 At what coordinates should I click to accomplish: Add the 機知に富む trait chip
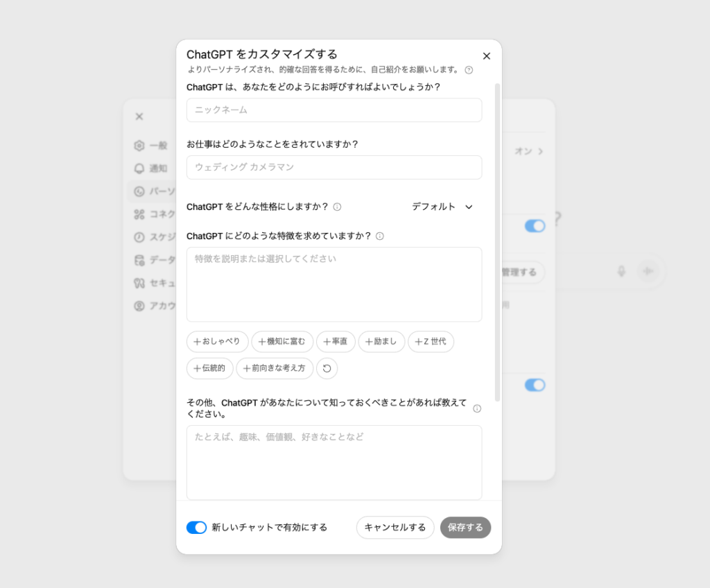tap(282, 342)
